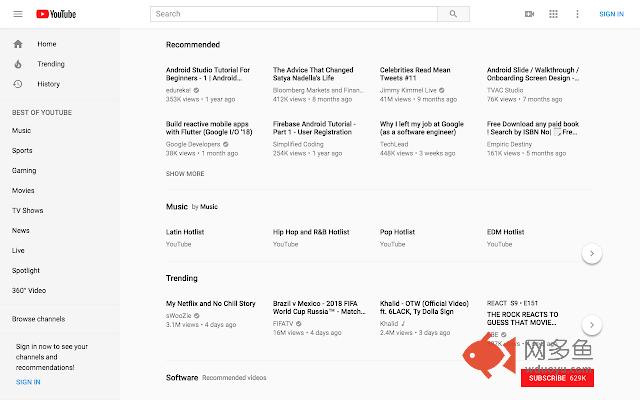640x400 pixels.
Task: Open the EDM Hotlist playlist
Action: tap(505, 232)
